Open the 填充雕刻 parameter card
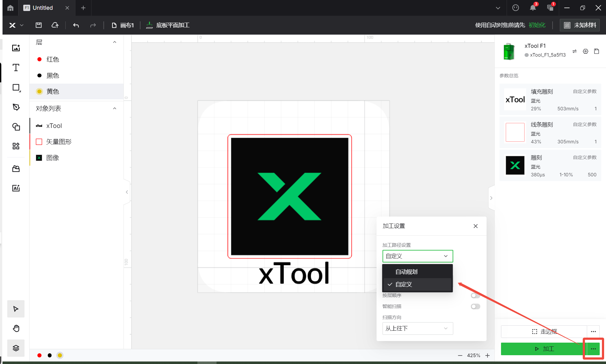 click(550, 100)
